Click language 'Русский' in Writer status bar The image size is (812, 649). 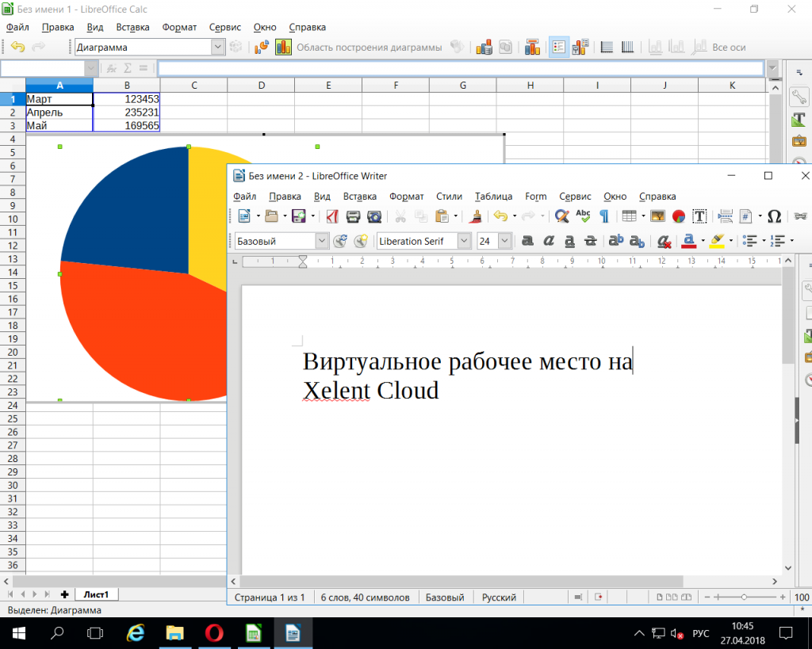tap(499, 597)
